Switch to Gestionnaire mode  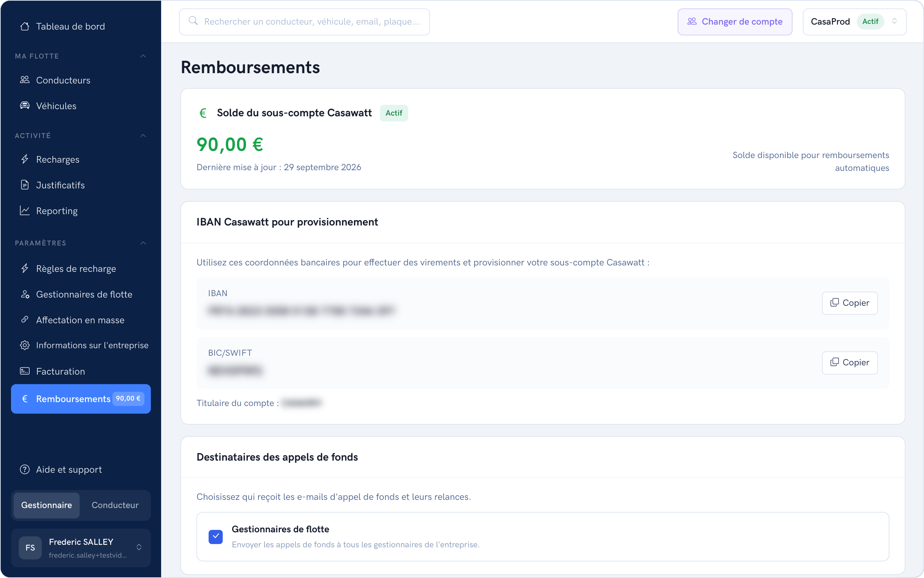coord(47,505)
